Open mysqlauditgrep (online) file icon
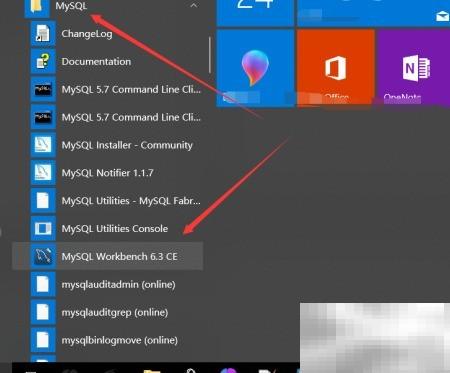The width and height of the screenshot is (450, 373). pyautogui.click(x=43, y=312)
